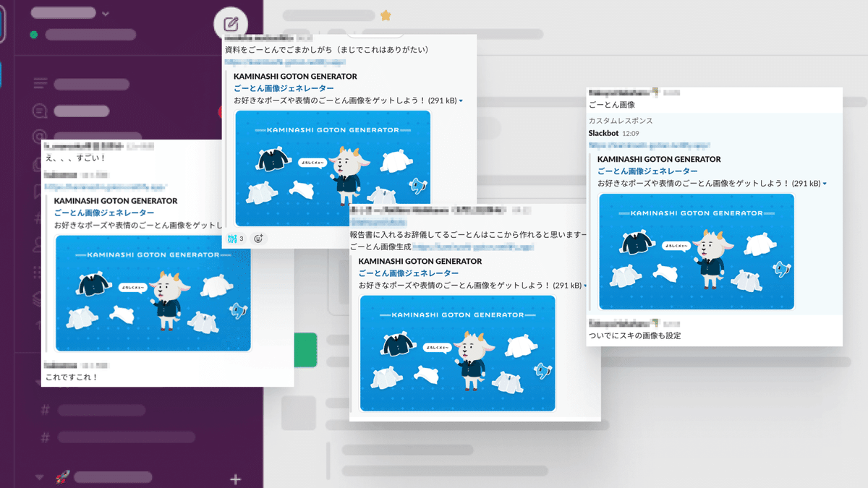
Task: Click KAMINASHI GOTON GENERATOR title under え、、、すごい！
Action: 116,201
